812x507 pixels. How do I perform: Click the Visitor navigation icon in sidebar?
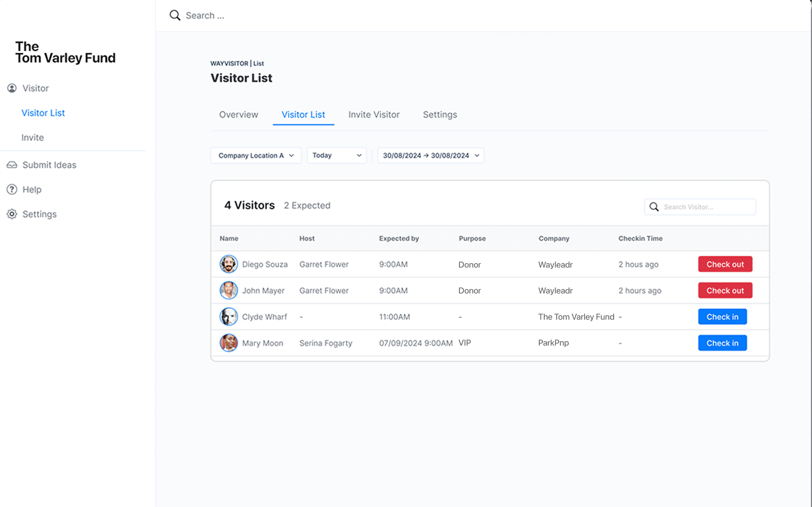tap(11, 88)
